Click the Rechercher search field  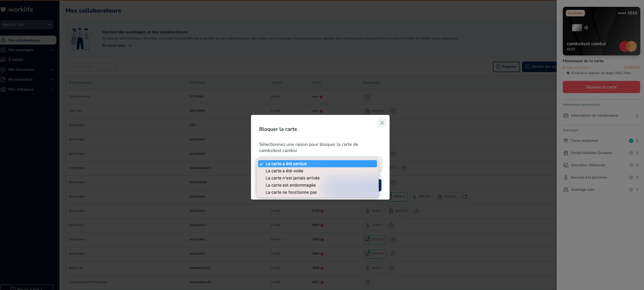(91, 67)
